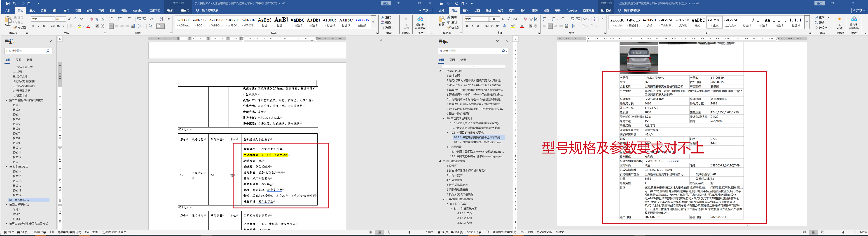The height and width of the screenshot is (236, 868).
Task: Click 保存到百度网盘 cloud icon in left window
Action: tap(420, 23)
